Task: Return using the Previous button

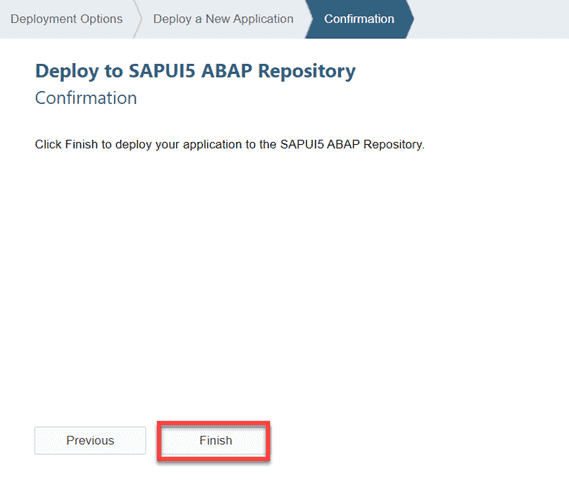Action: click(90, 440)
